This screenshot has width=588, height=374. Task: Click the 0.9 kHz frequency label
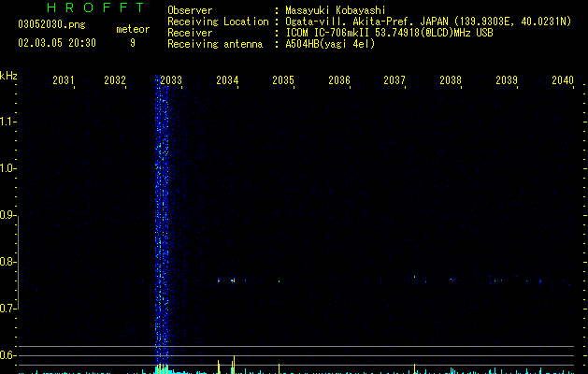tap(7, 215)
